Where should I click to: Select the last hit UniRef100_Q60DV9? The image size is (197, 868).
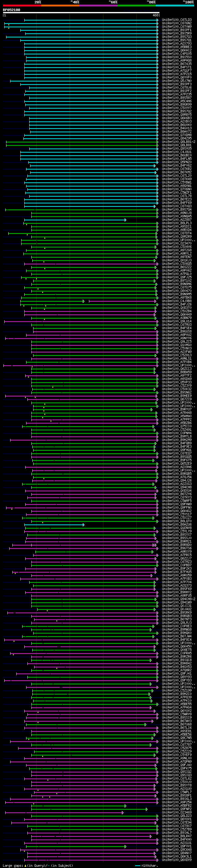[x=176, y=860]
